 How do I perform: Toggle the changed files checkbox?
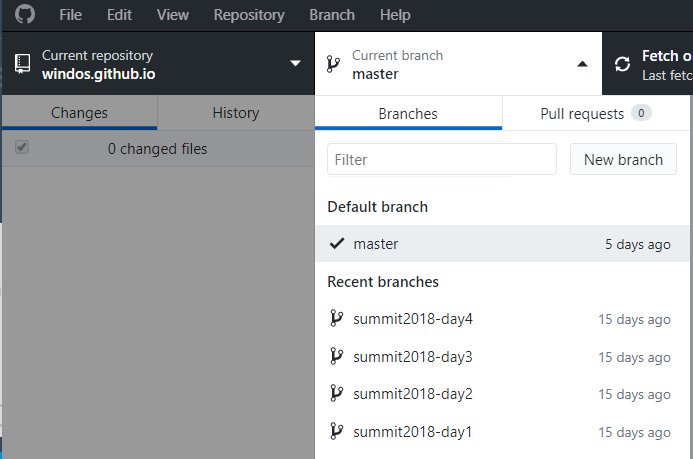pos(22,147)
